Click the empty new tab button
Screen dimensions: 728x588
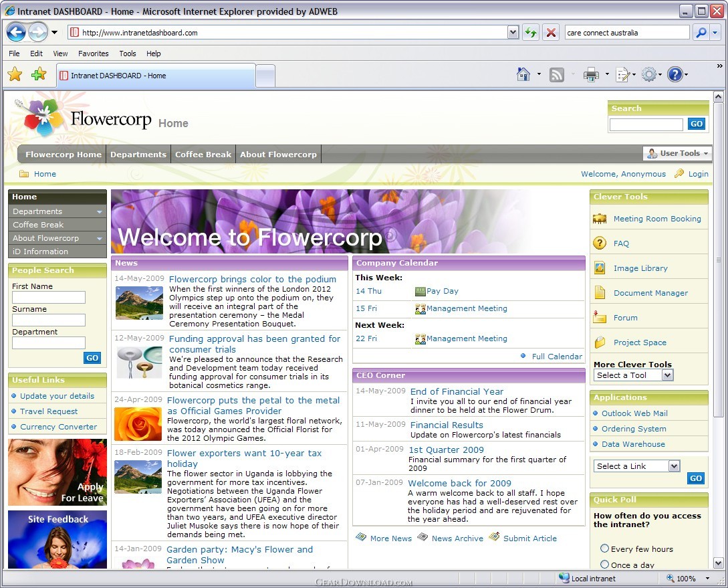265,76
